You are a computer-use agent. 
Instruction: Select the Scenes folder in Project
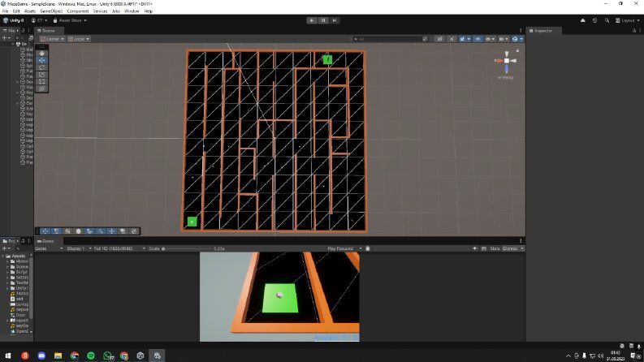point(21,267)
